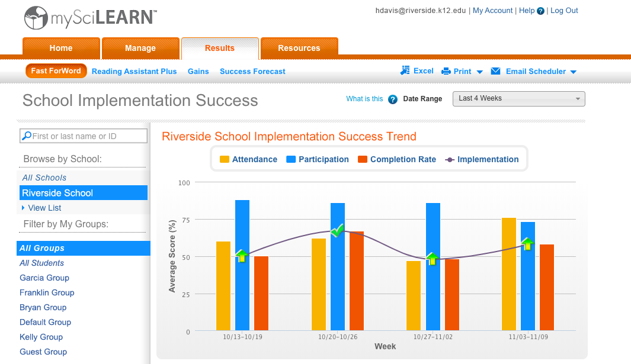Click the Attendance bar for 10/27-11/02
The image size is (631, 364).
pos(414,295)
